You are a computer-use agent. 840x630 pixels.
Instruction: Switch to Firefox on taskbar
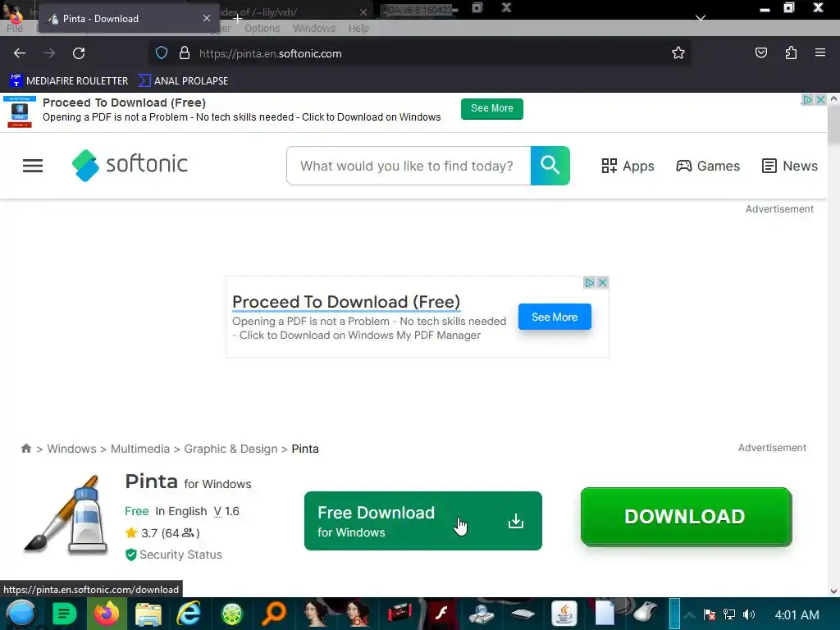click(106, 614)
